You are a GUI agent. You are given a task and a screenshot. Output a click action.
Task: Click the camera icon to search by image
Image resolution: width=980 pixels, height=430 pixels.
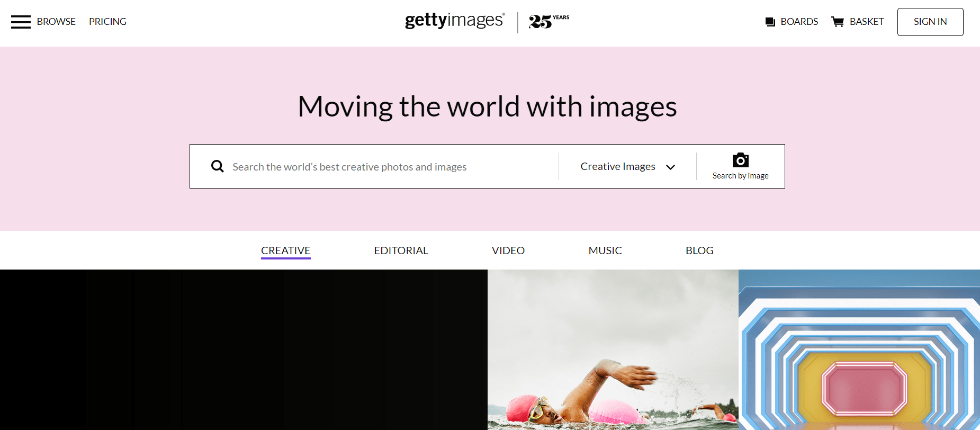coord(740,160)
